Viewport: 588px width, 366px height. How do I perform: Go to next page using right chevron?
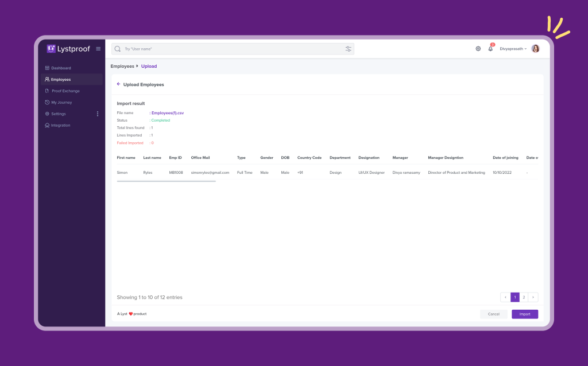(533, 297)
